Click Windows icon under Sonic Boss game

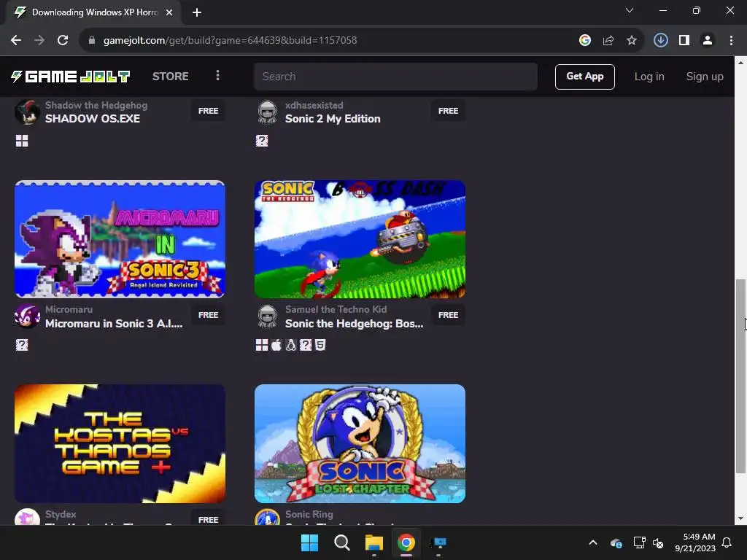tap(262, 345)
